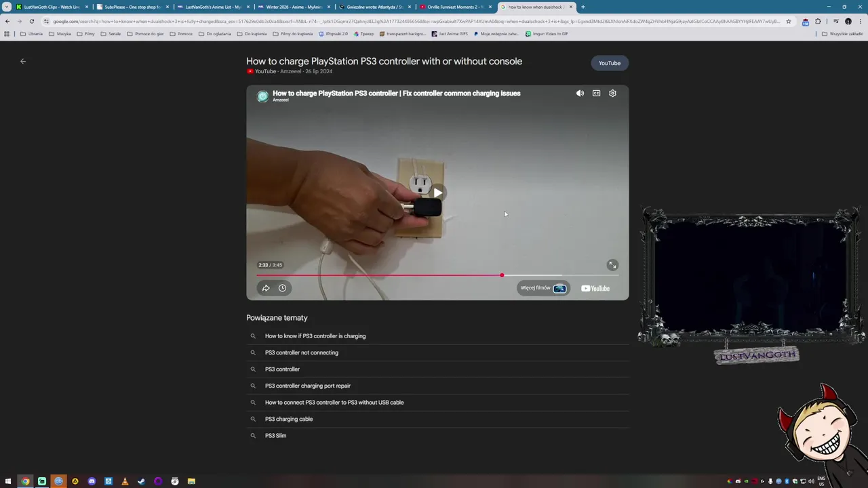Switch to the Gwiezdne wrota: Atlantyda tab

[374, 7]
